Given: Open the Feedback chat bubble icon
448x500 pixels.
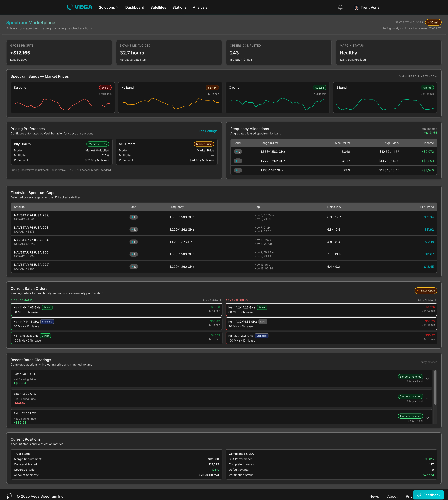Looking at the screenshot, I should pyautogui.click(x=419, y=495).
